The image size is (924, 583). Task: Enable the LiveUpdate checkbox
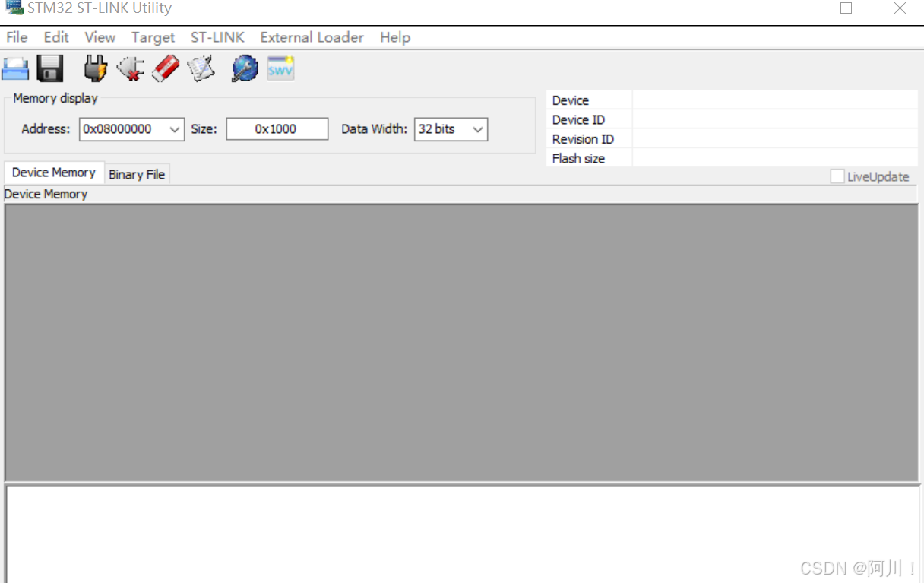pyautogui.click(x=837, y=176)
